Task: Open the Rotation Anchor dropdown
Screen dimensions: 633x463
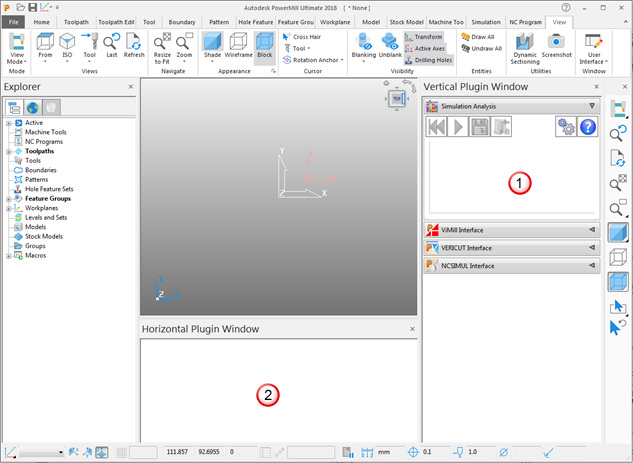Action: click(313, 60)
